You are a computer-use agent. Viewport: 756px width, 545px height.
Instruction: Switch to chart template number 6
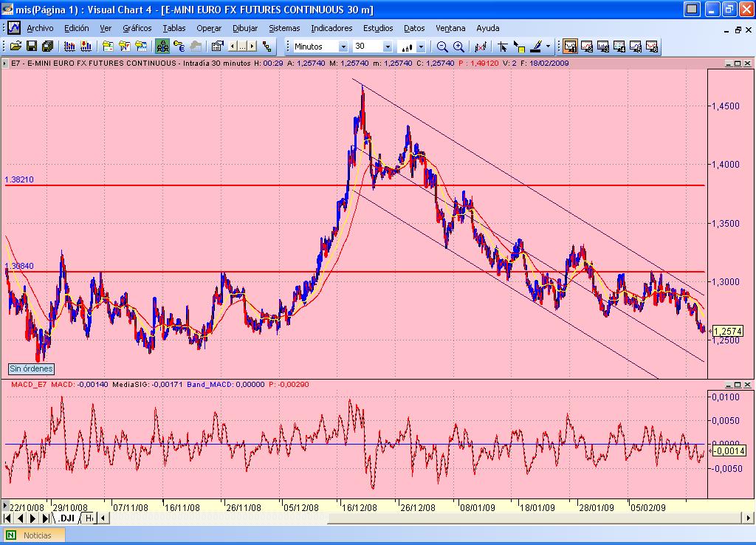tap(652, 47)
